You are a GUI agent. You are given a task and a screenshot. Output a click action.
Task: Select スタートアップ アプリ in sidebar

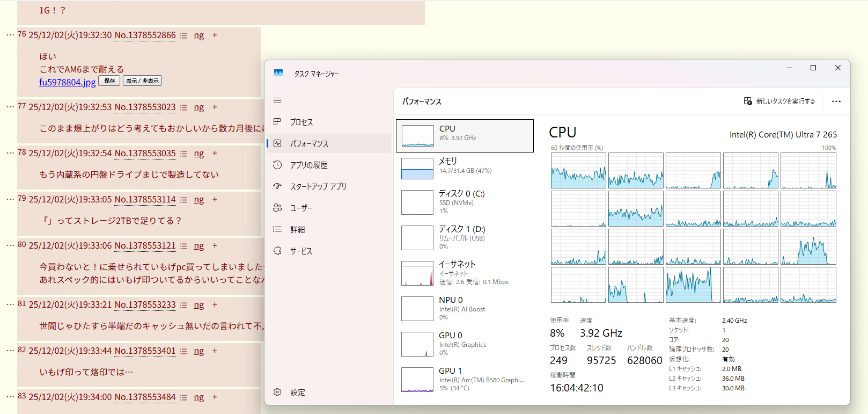tap(318, 186)
